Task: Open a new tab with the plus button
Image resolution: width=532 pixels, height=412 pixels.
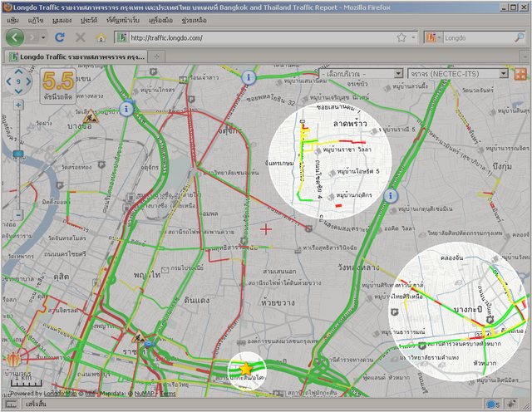Action: 156,57
